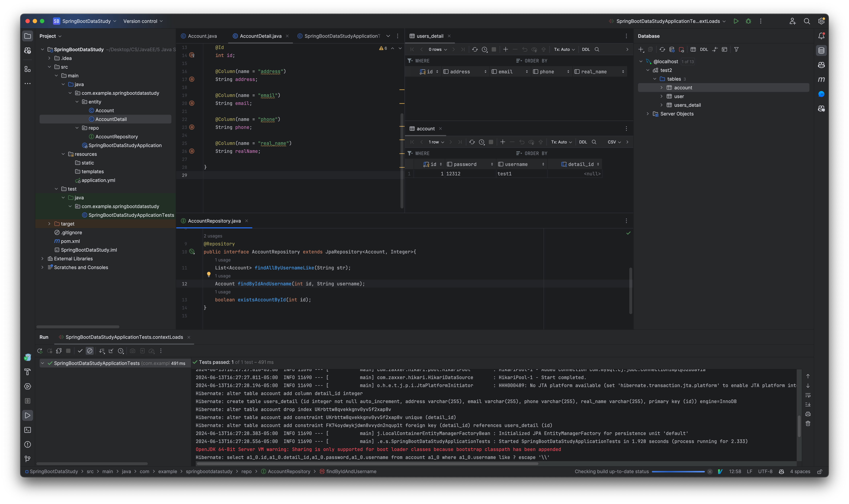Image resolution: width=849 pixels, height=504 pixels.
Task: Rerun the contextLoads test
Action: (40, 351)
